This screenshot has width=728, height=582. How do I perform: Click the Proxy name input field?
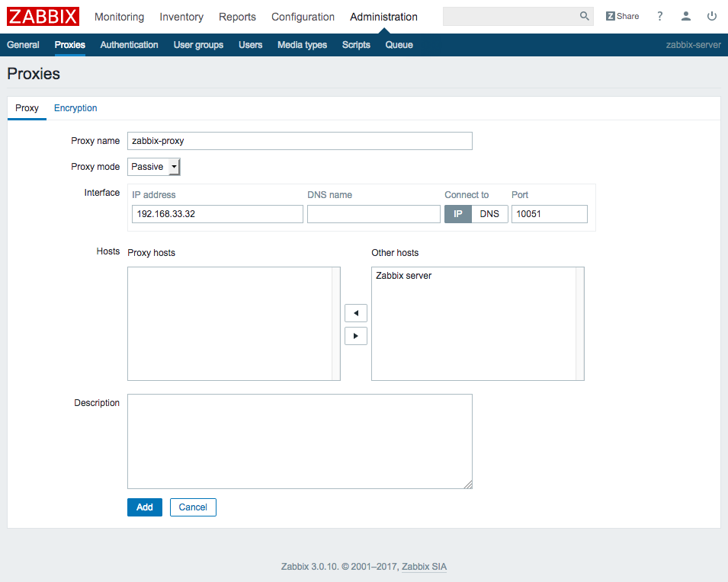pos(300,141)
